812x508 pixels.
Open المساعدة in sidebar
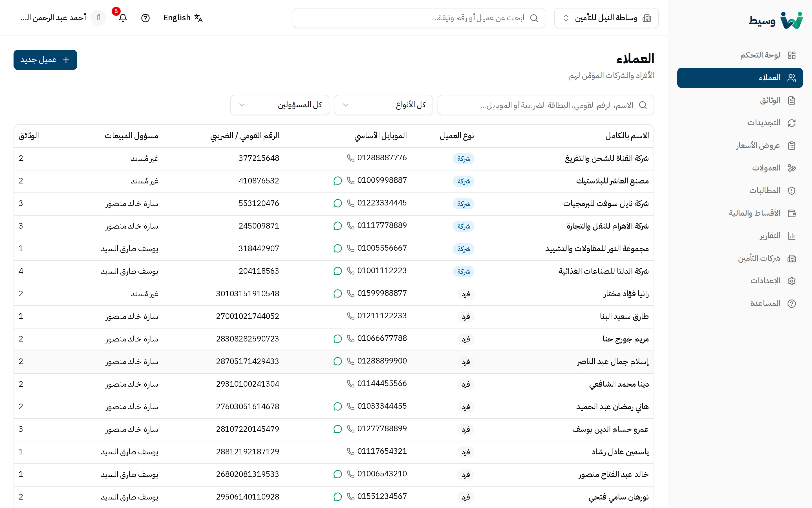tap(740, 303)
